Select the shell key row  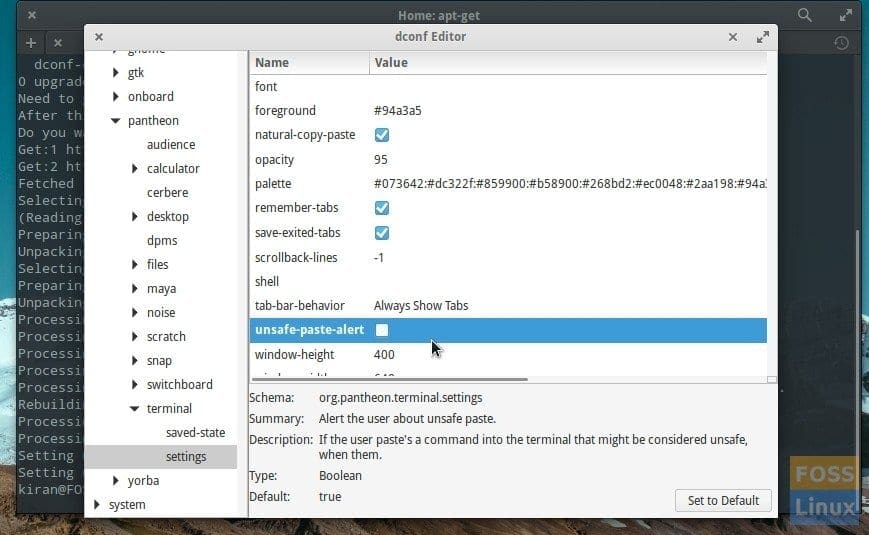[508, 282]
